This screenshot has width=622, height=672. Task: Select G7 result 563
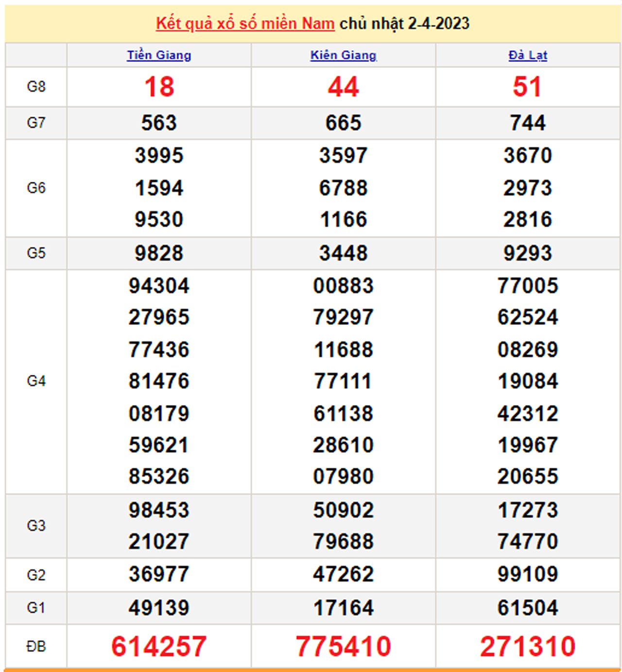[159, 123]
